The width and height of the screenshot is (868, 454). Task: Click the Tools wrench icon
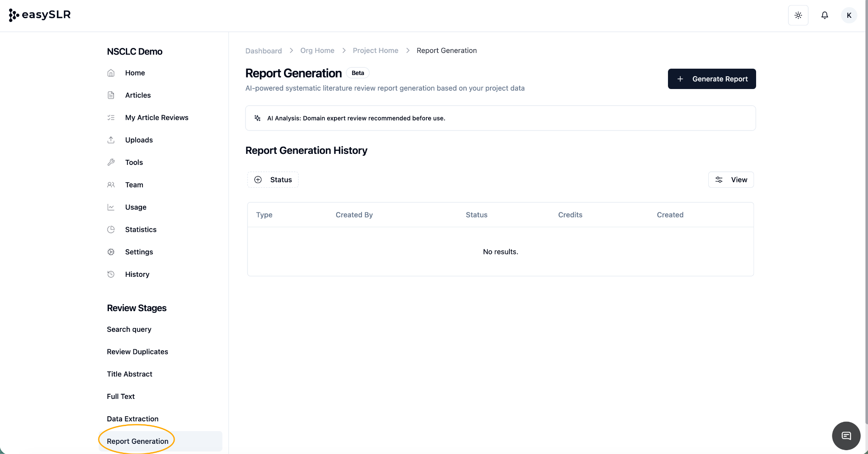point(111,162)
